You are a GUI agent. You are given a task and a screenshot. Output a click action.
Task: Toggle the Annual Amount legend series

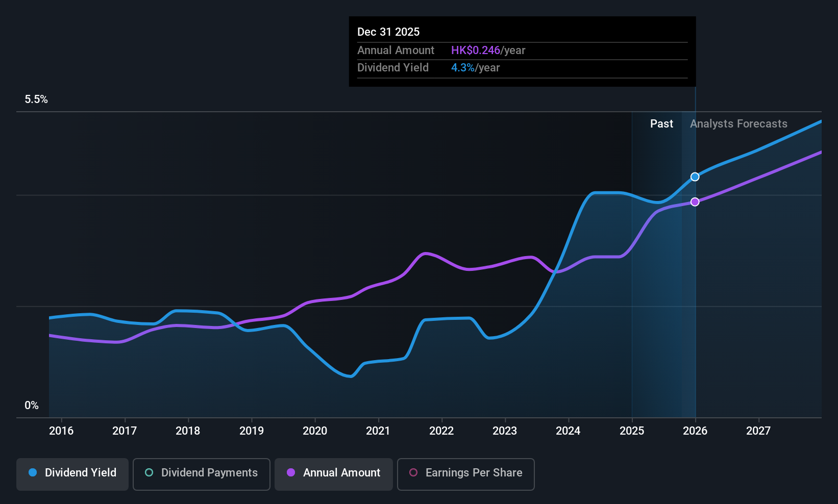pyautogui.click(x=334, y=473)
